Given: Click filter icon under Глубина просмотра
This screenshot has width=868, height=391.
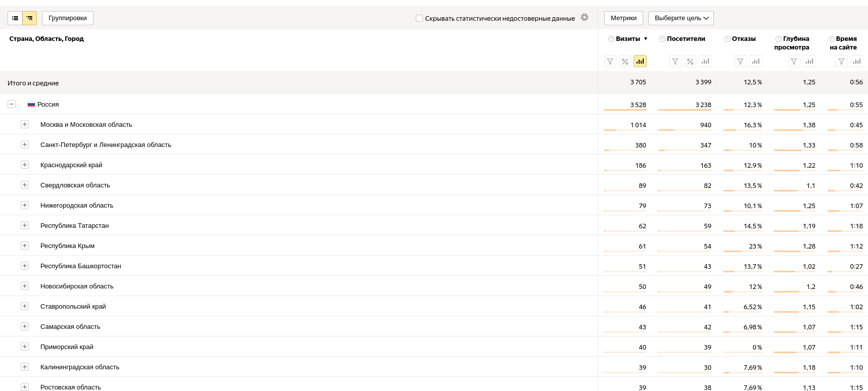Looking at the screenshot, I should (794, 62).
